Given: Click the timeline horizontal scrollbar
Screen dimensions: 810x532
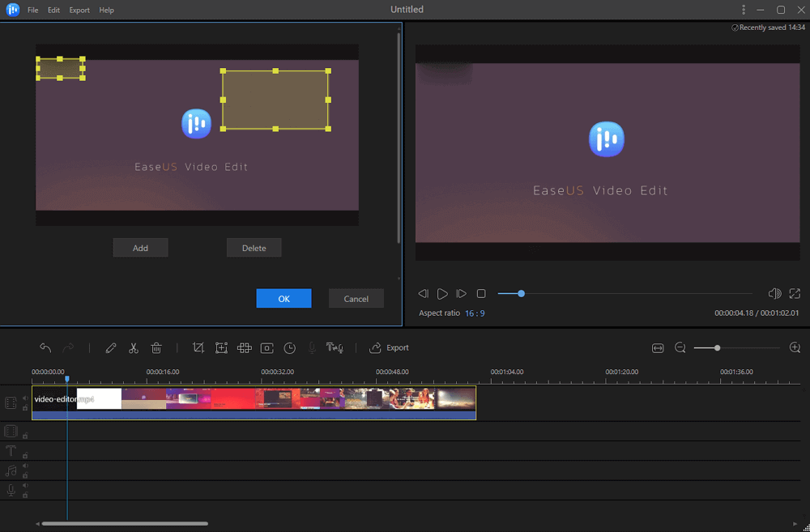Looking at the screenshot, I should (x=125, y=523).
